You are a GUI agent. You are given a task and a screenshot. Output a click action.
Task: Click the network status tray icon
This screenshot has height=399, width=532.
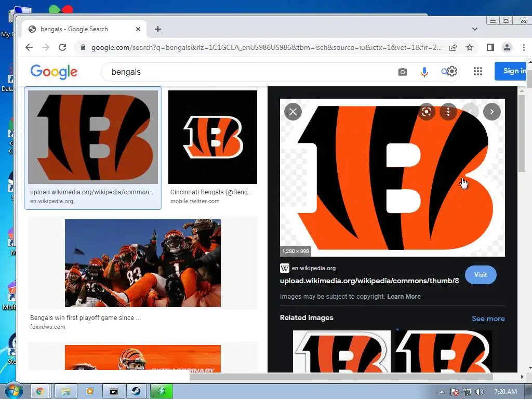pos(467,392)
